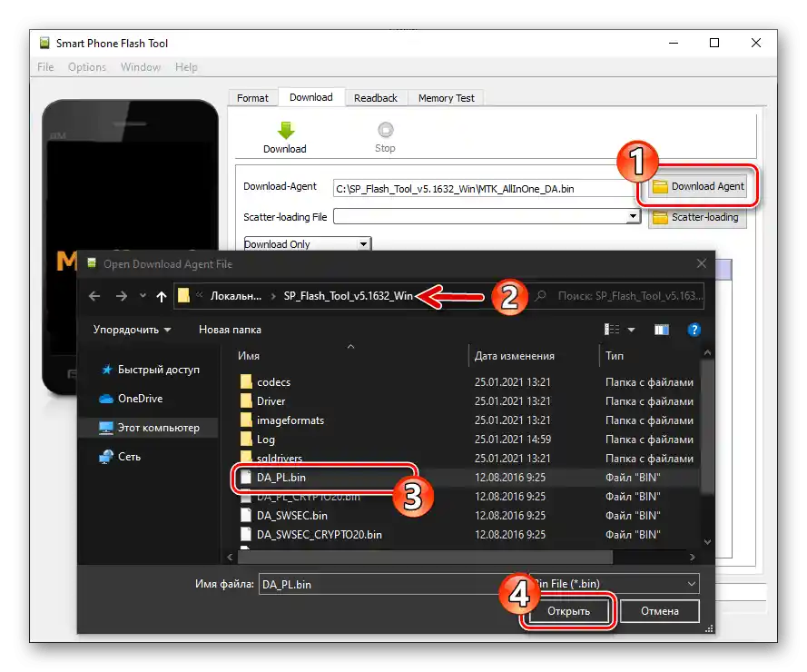
Task: Click the Driver folder icon
Action: [246, 400]
